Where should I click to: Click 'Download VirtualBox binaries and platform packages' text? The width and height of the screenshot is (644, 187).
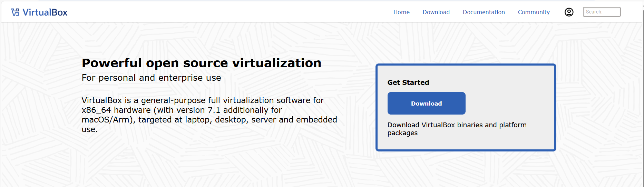[457, 129]
